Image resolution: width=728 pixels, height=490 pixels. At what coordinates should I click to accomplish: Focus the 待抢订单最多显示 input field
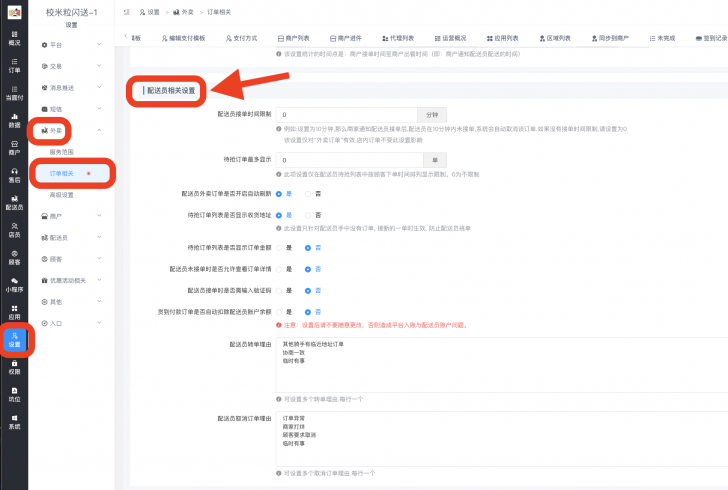pyautogui.click(x=350, y=160)
